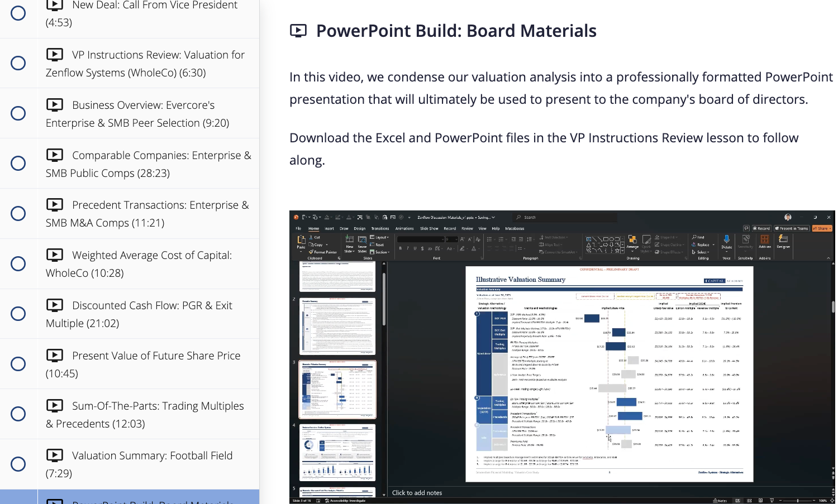Toggle Weighted Average Cost of Capital completion
This screenshot has height=504, width=838.
(18, 263)
